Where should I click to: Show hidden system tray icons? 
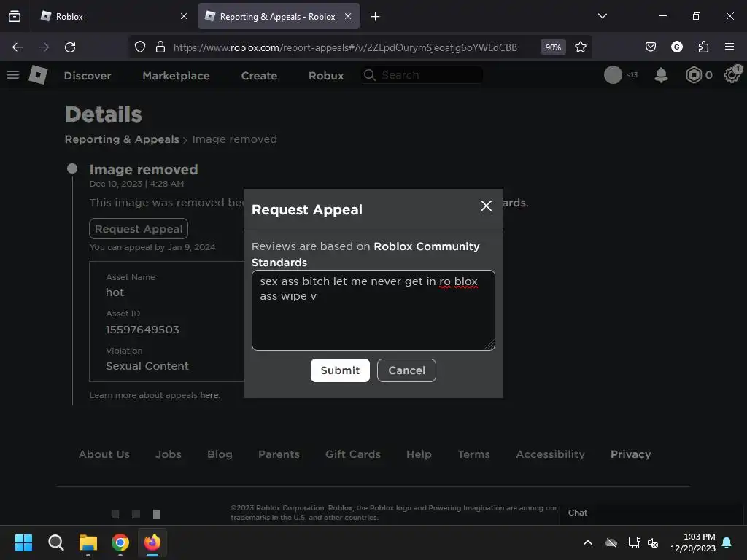588,542
